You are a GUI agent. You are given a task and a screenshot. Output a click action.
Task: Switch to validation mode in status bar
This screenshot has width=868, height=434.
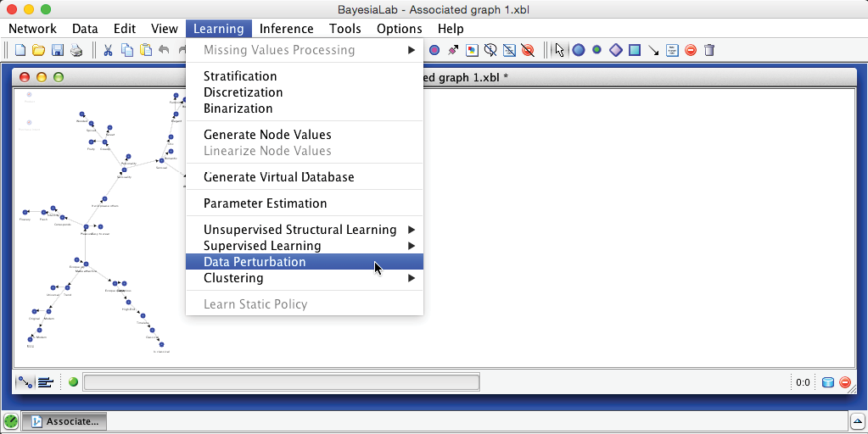tap(45, 382)
